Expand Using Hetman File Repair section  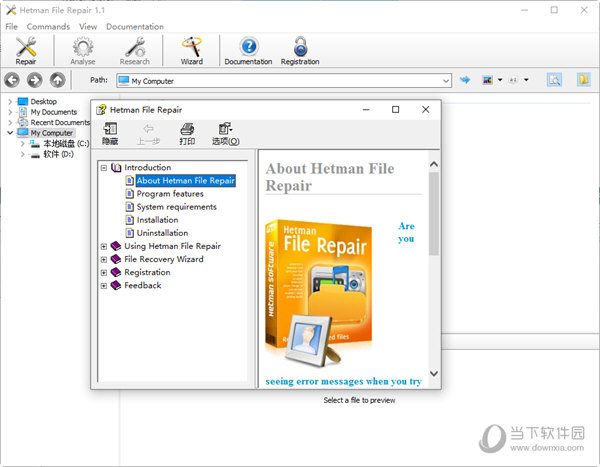coord(104,247)
